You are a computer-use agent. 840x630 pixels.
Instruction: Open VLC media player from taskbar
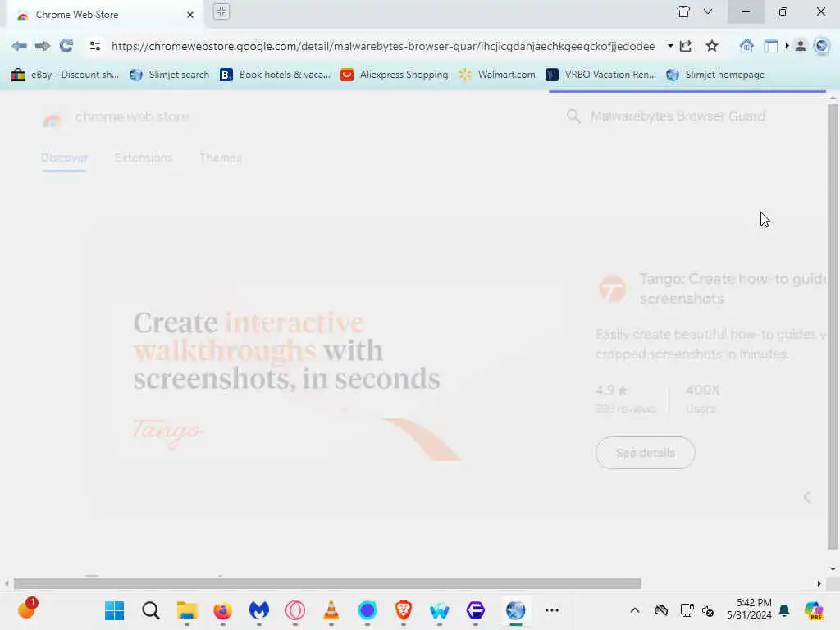click(331, 610)
